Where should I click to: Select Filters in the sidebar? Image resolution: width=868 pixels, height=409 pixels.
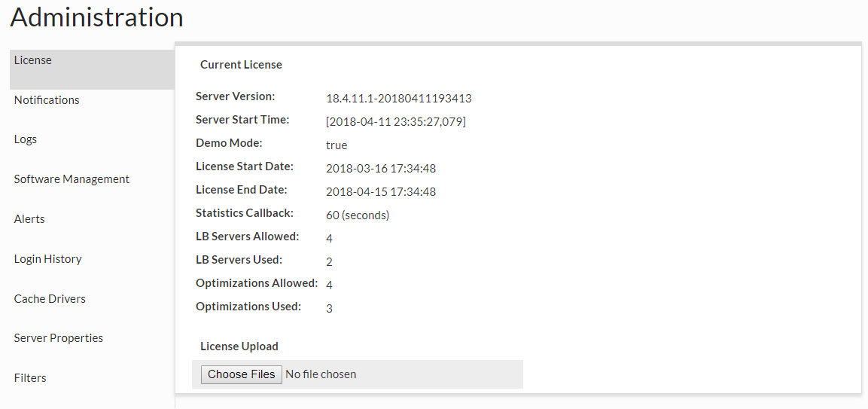click(30, 378)
